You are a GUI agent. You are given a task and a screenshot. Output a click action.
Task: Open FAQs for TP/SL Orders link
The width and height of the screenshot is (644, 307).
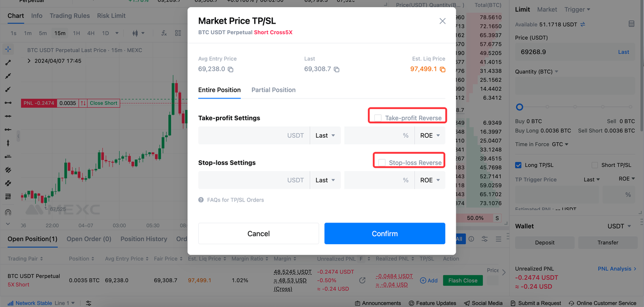coord(235,200)
